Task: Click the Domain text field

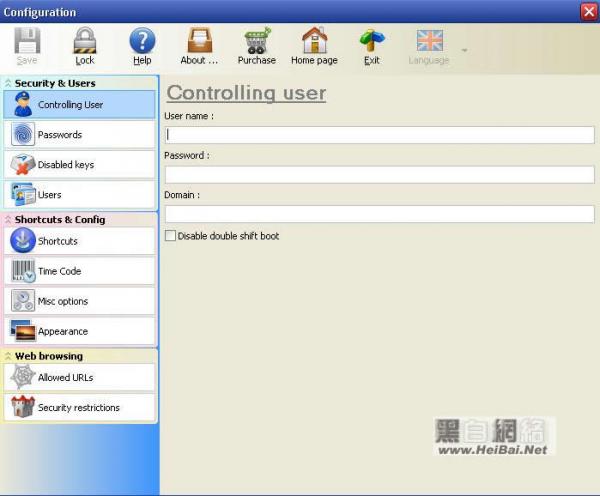Action: (379, 214)
